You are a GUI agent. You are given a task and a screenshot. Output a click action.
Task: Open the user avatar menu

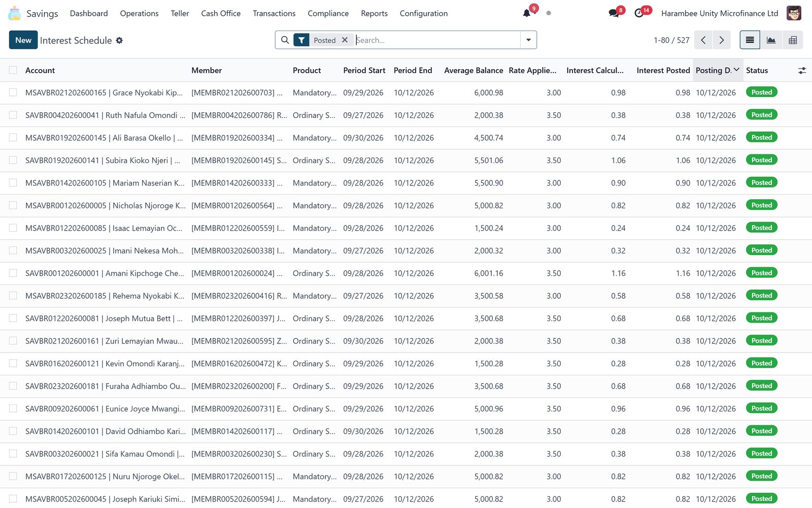(794, 13)
